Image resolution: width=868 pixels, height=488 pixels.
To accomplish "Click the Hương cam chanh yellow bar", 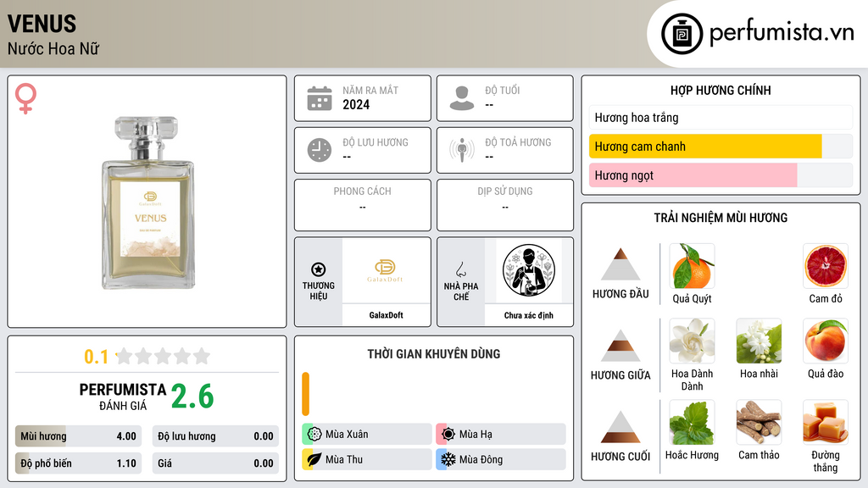I will point(705,147).
